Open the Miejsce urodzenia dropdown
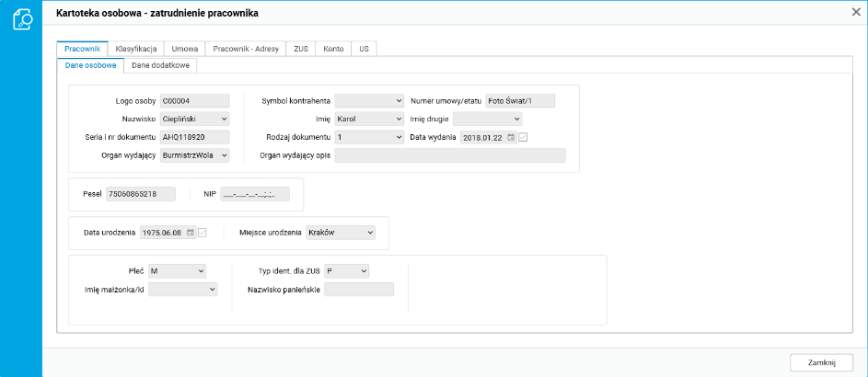 [x=370, y=233]
